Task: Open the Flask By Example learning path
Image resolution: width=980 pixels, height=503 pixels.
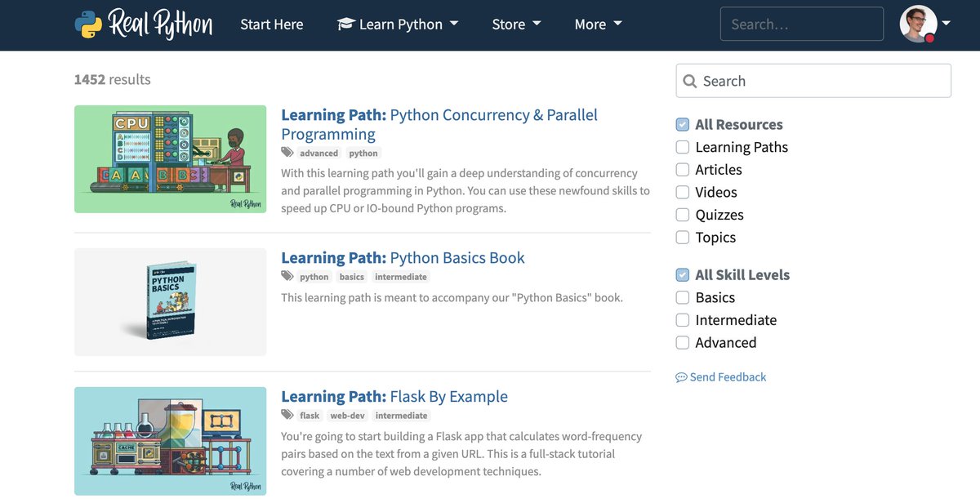Action: (394, 397)
